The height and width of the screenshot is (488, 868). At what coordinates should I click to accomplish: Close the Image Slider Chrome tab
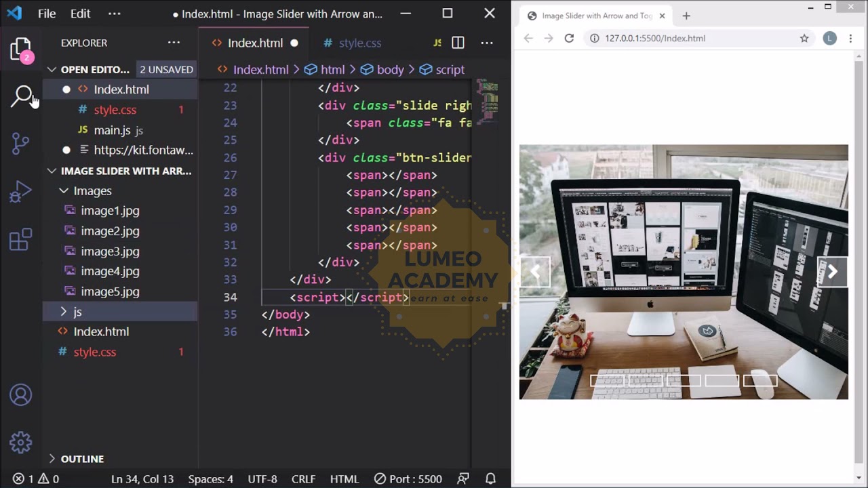coord(662,16)
